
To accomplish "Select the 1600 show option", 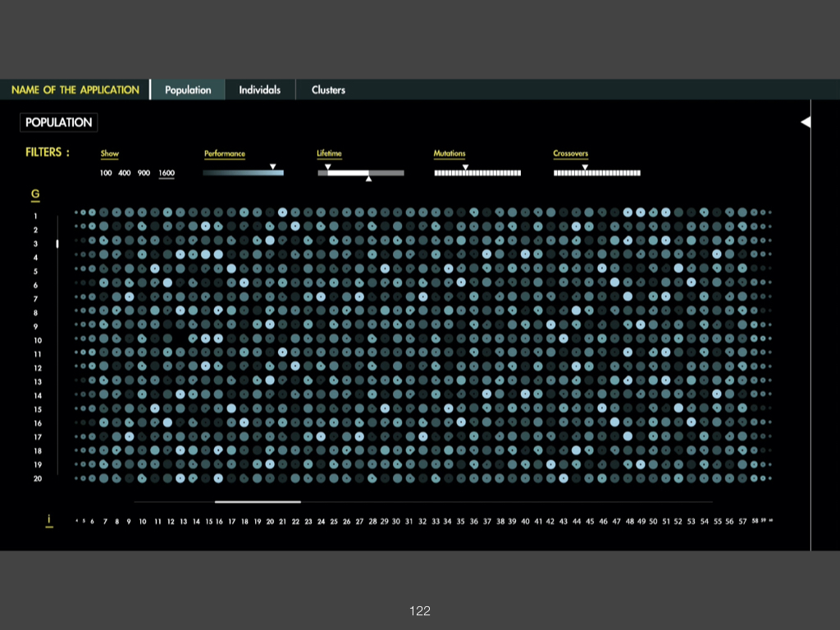I will point(167,173).
